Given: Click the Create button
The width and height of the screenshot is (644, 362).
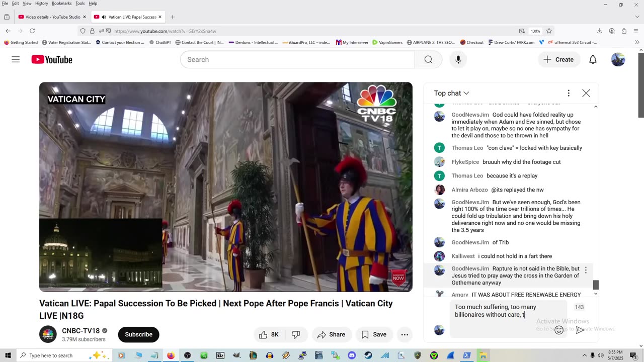Looking at the screenshot, I should pos(558,60).
